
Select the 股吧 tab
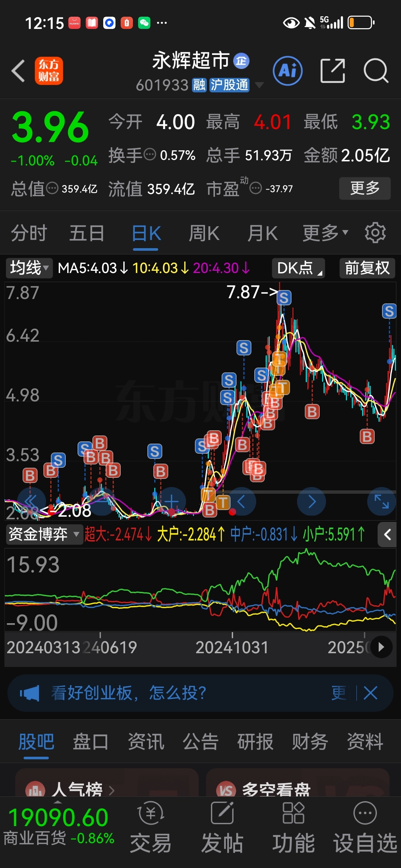point(36,742)
